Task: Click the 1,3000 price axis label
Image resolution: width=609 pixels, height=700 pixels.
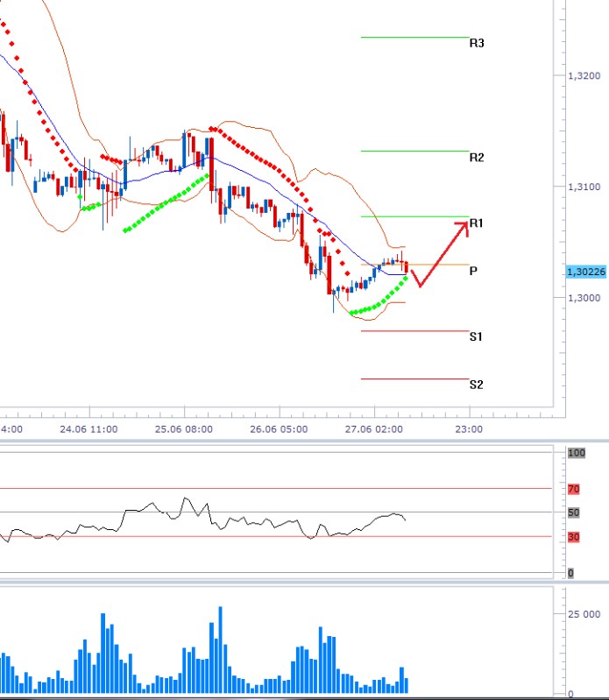Action: pos(584,298)
